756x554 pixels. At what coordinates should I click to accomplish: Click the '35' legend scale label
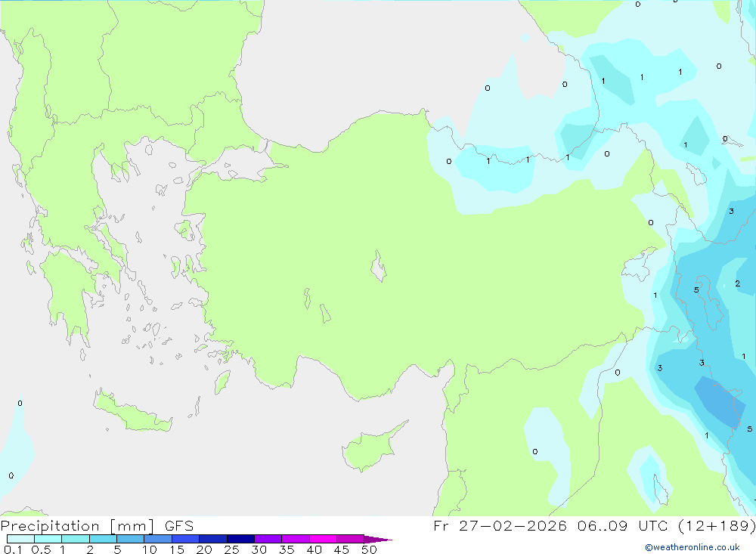287,549
